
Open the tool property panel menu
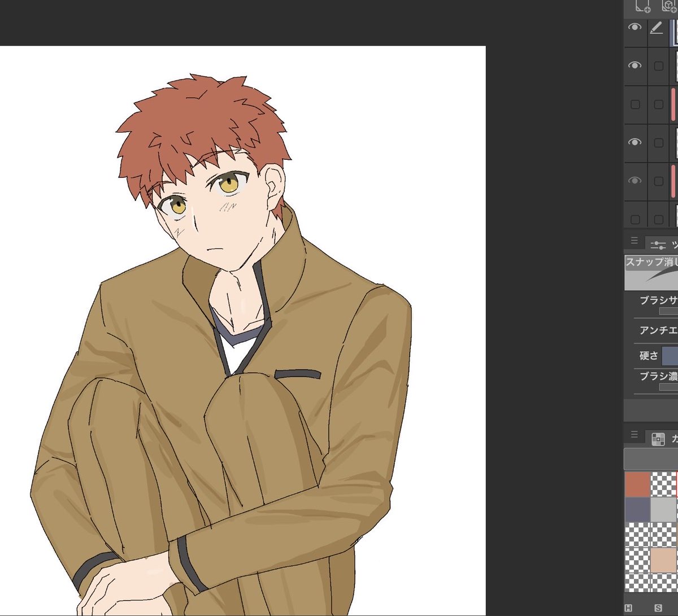point(634,241)
